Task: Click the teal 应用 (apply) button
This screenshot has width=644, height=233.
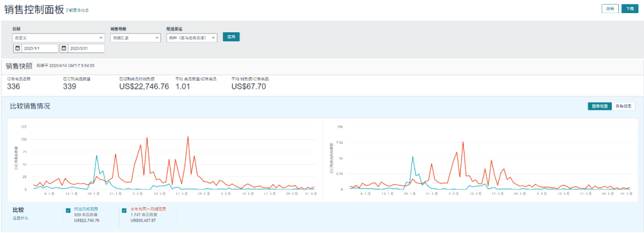Action: 231,36
